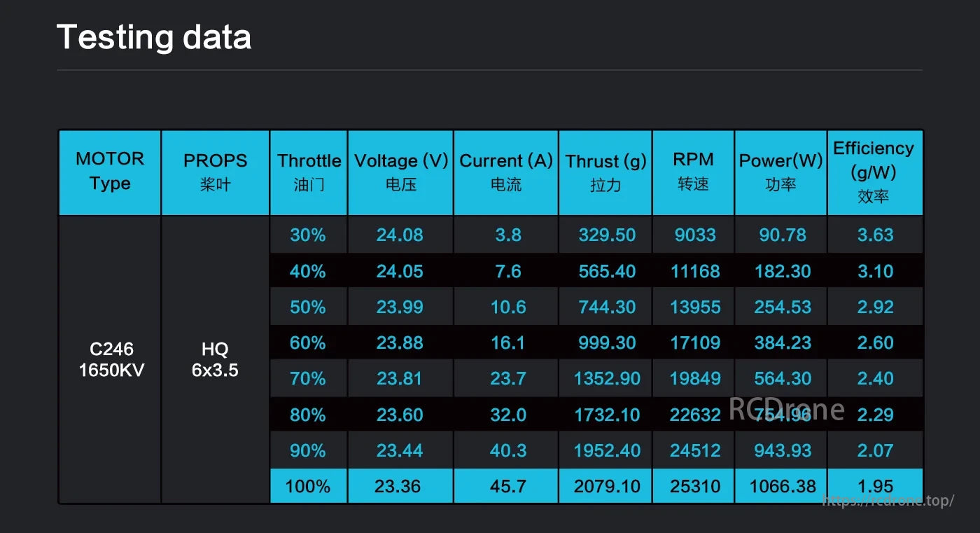Click the 45.7 current value
980x533 pixels.
(507, 486)
